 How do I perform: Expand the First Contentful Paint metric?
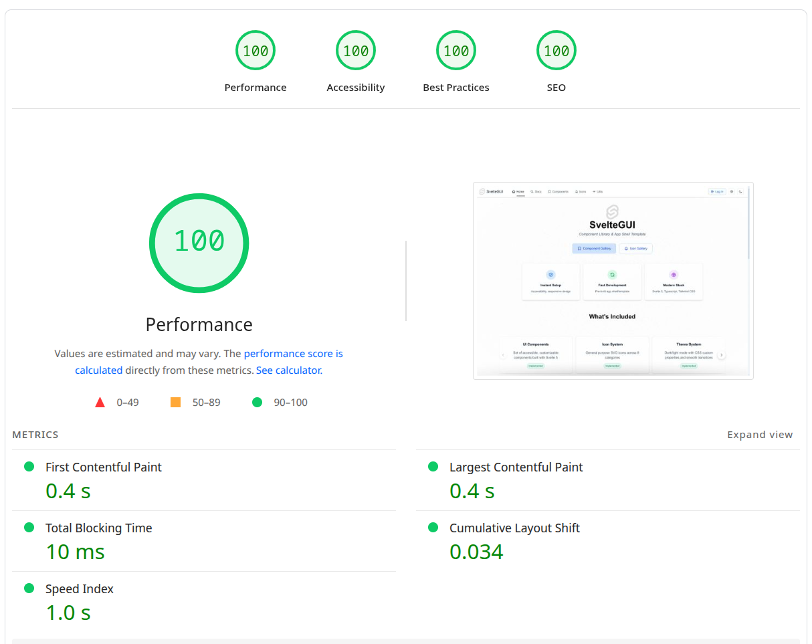click(104, 467)
